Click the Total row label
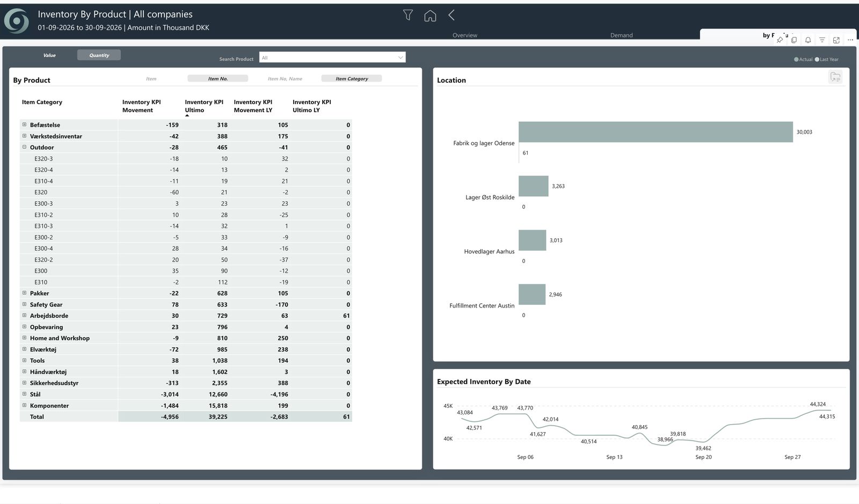Viewport: 859px width, 504px height. click(x=37, y=417)
